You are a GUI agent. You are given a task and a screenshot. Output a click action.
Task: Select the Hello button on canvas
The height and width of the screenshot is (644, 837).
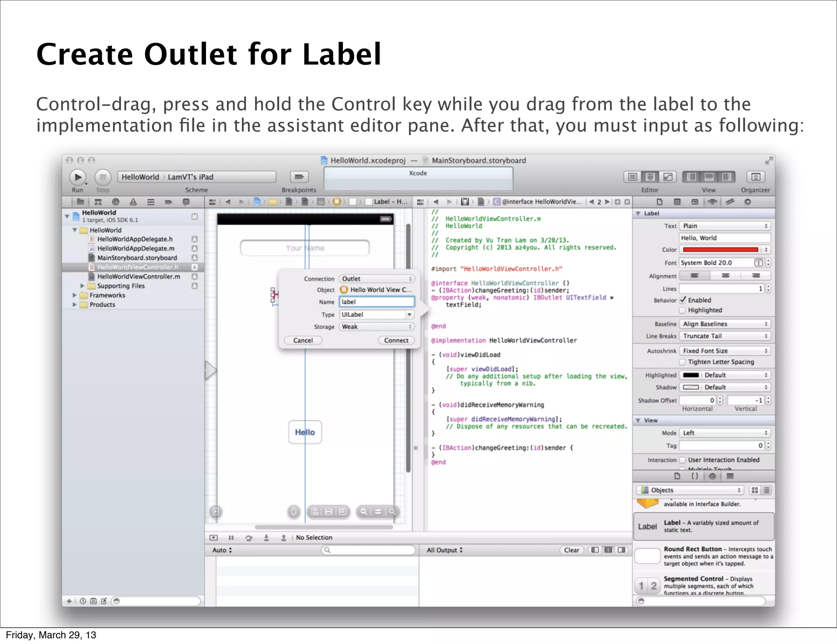tap(305, 432)
